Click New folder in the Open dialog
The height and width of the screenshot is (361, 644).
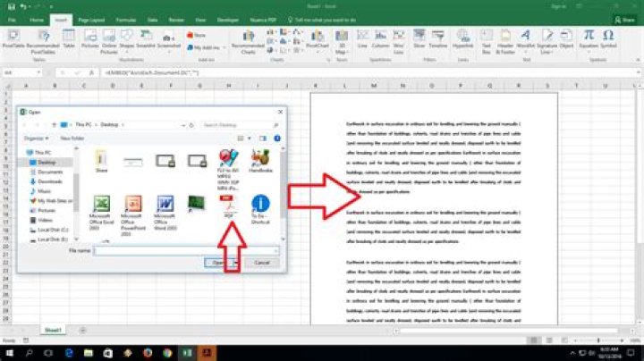point(72,139)
